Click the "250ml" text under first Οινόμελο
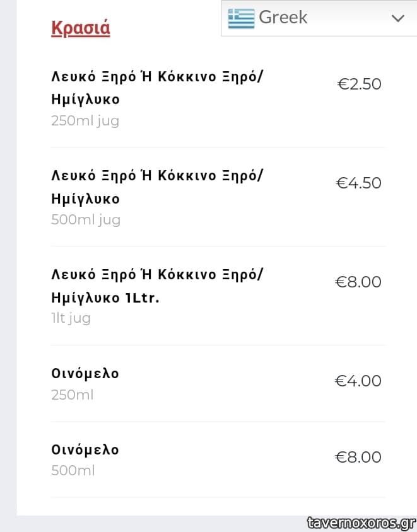 point(72,395)
